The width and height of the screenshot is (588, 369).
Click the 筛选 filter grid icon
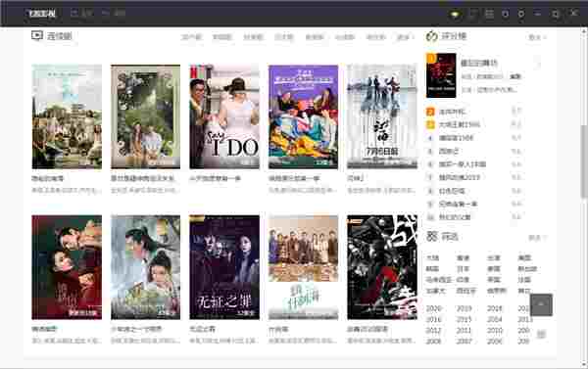click(x=432, y=236)
